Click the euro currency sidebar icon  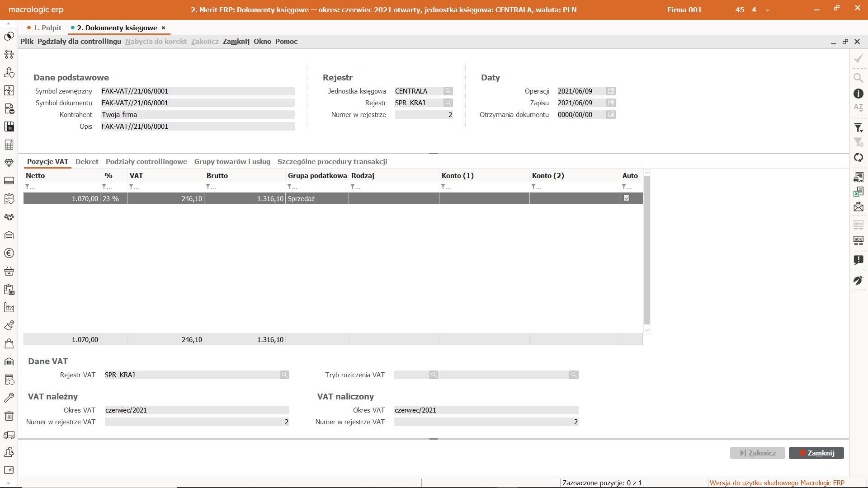tap(9, 253)
